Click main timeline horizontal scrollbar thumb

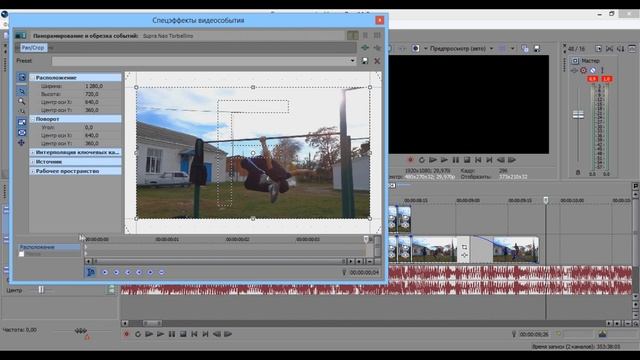[151, 323]
